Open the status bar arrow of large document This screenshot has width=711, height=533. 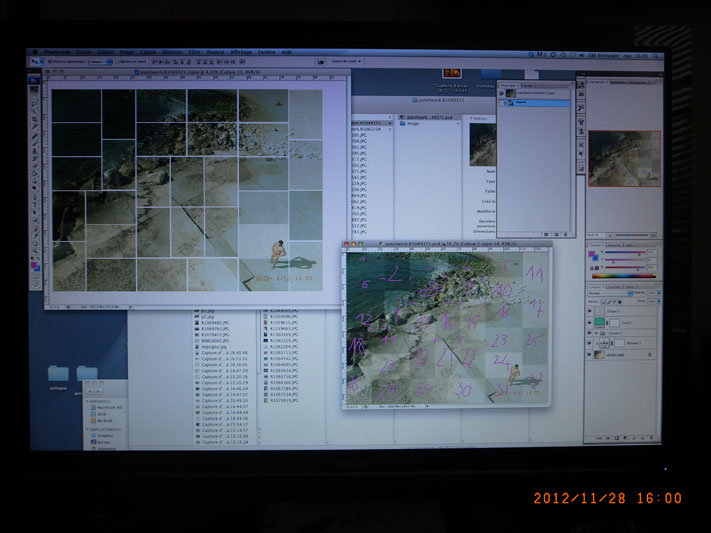(131, 307)
